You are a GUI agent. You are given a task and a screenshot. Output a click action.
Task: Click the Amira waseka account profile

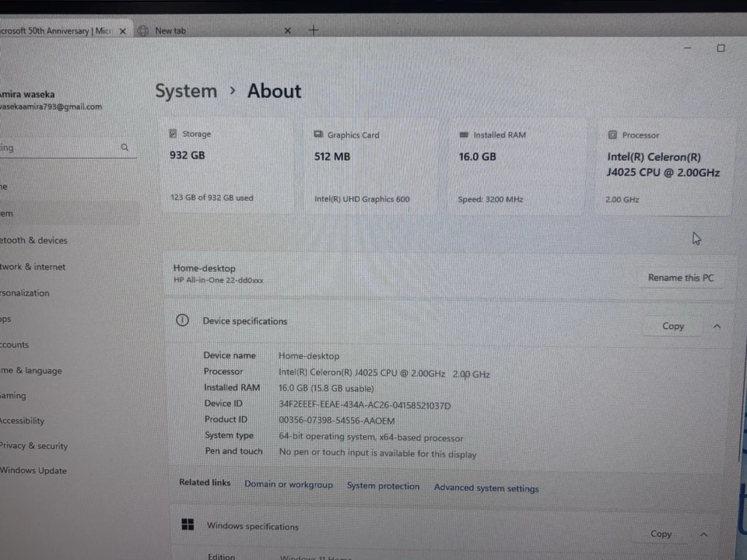click(x=51, y=100)
